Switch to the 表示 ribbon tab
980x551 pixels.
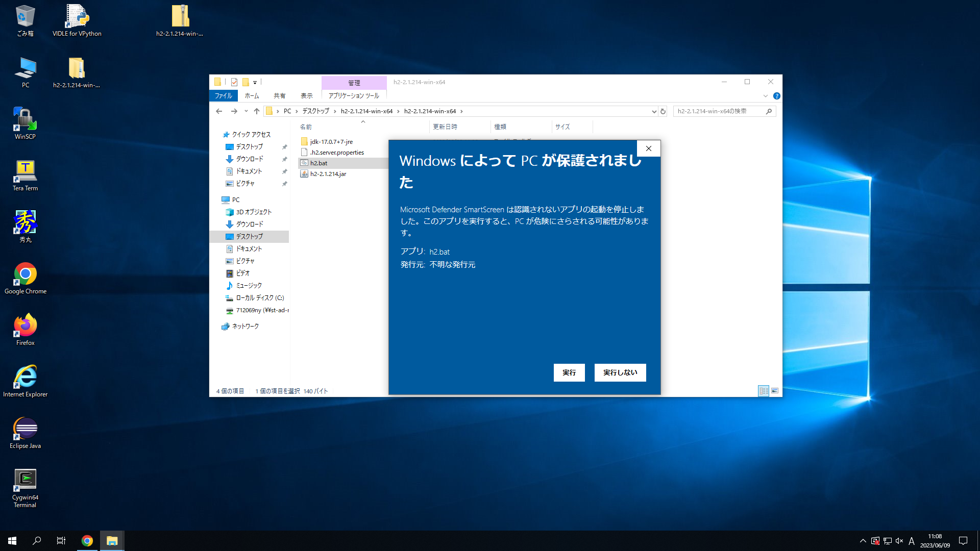[306, 96]
